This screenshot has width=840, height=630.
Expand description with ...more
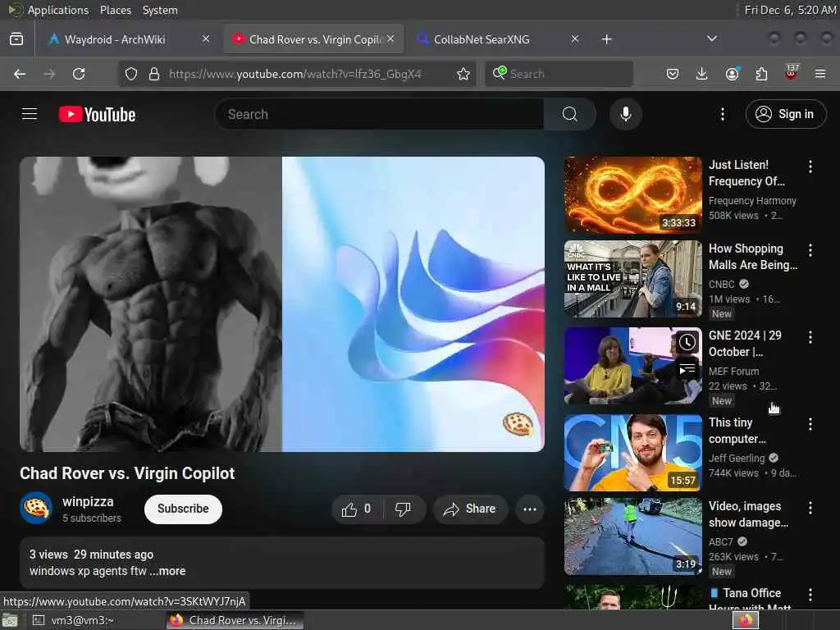[x=167, y=571]
